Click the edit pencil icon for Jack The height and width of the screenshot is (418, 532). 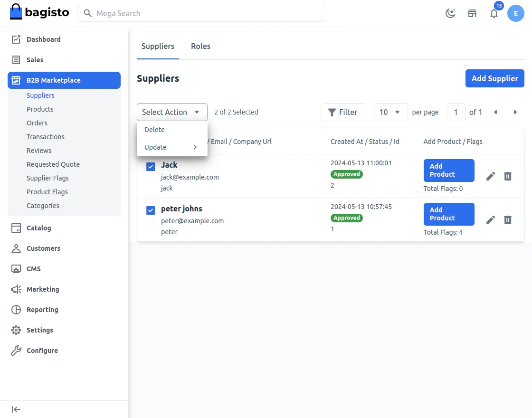tap(491, 176)
